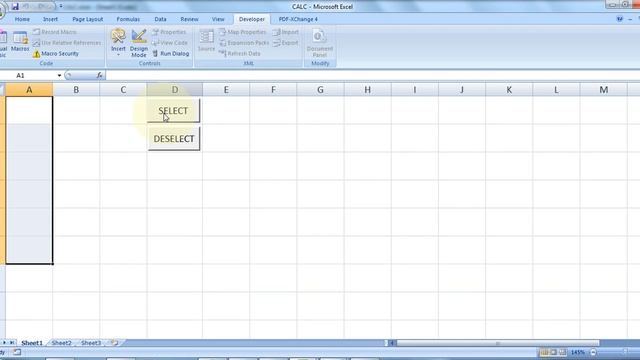Open the Insert ribbon tab
This screenshot has width=640, height=360.
pos(50,19)
